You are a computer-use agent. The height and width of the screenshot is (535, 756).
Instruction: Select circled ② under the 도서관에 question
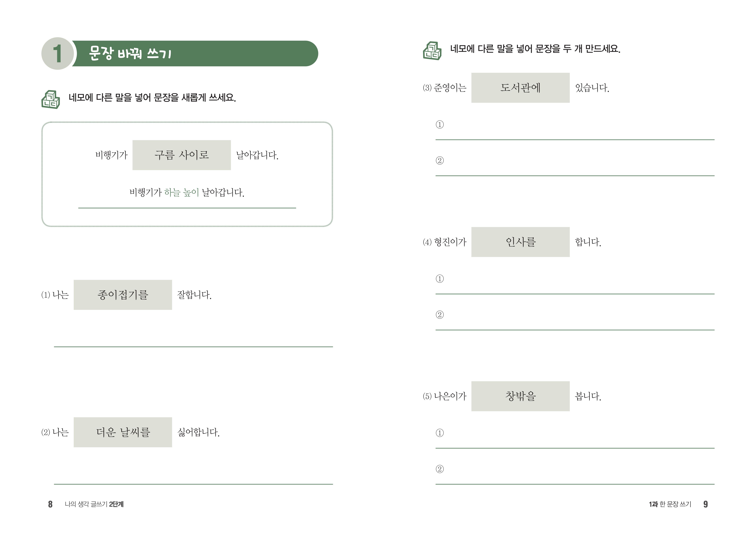[440, 161]
